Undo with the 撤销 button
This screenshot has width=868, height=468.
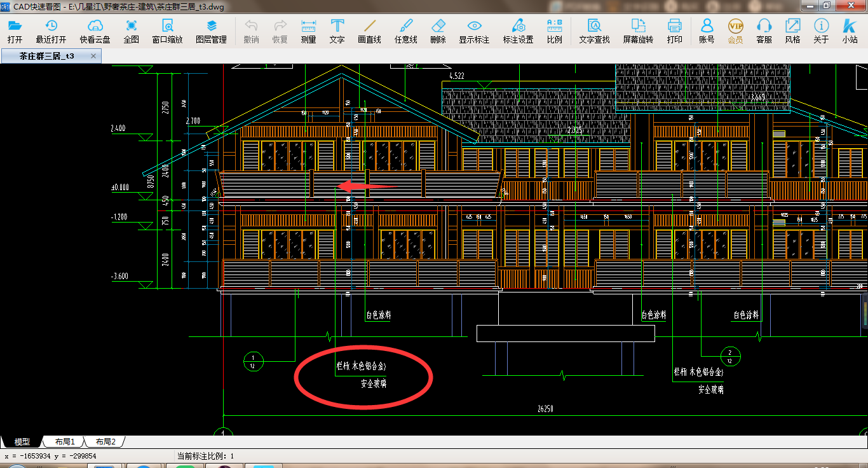(251, 31)
